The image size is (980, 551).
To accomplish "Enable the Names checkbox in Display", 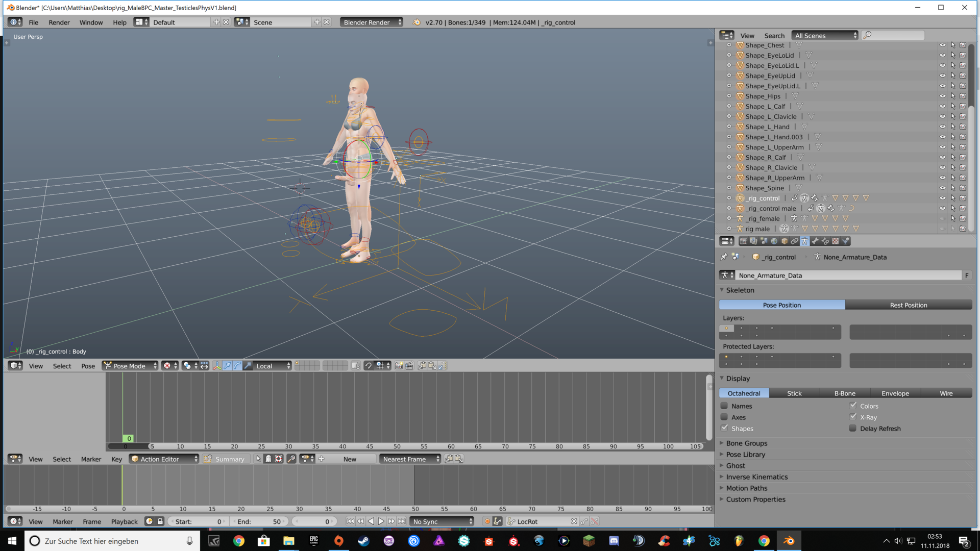I will tap(724, 406).
